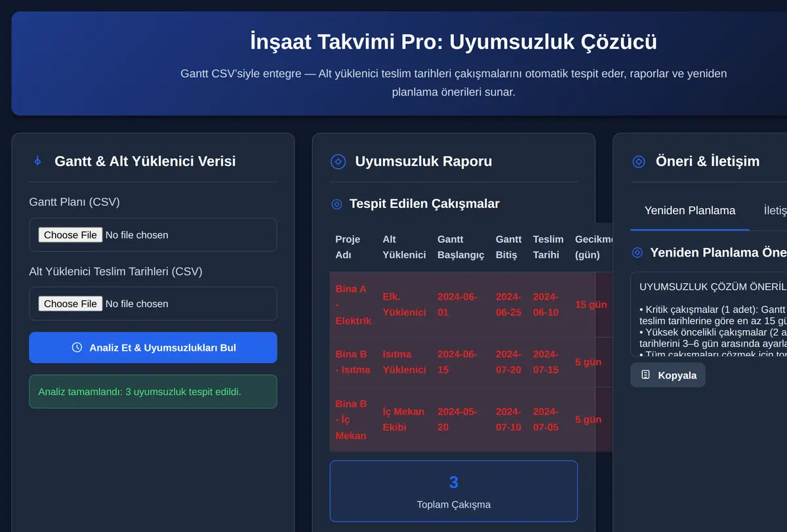Click the Gantt Planı (CSV) label
787x532 pixels.
[75, 202]
